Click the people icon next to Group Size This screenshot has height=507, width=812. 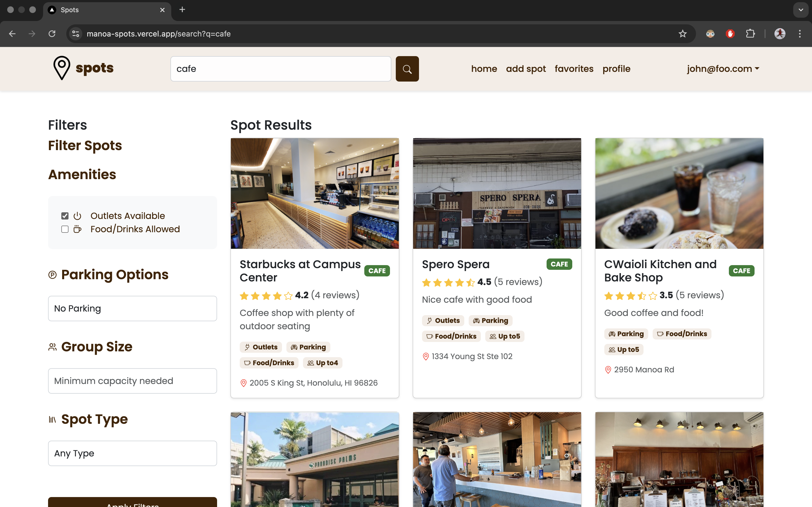coord(52,347)
